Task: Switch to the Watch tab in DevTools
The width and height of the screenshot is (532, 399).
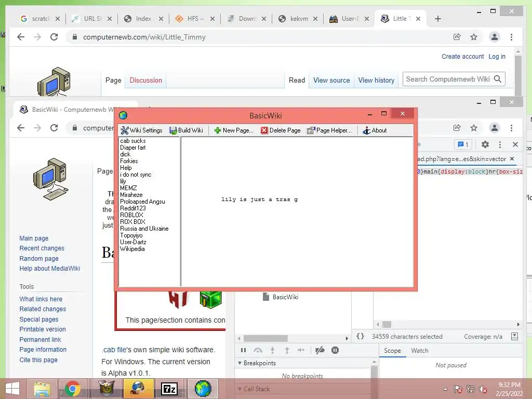Action: tap(420, 351)
